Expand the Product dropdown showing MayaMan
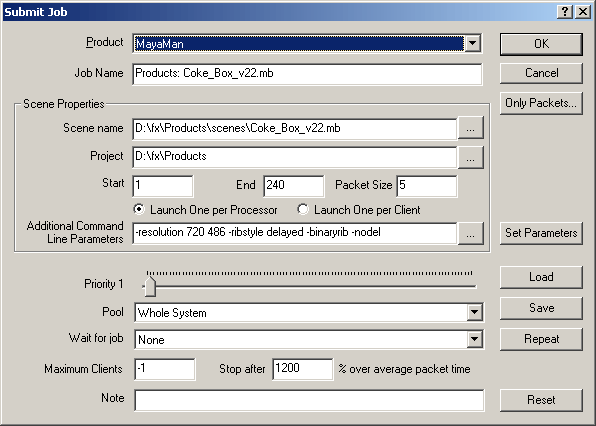The image size is (596, 426). (x=472, y=43)
